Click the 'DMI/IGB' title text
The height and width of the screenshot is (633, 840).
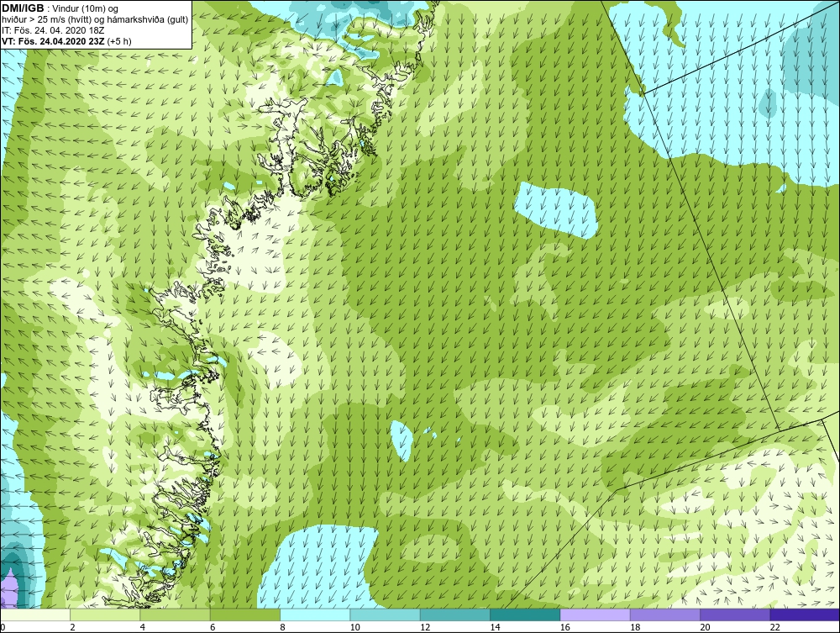pyautogui.click(x=23, y=8)
